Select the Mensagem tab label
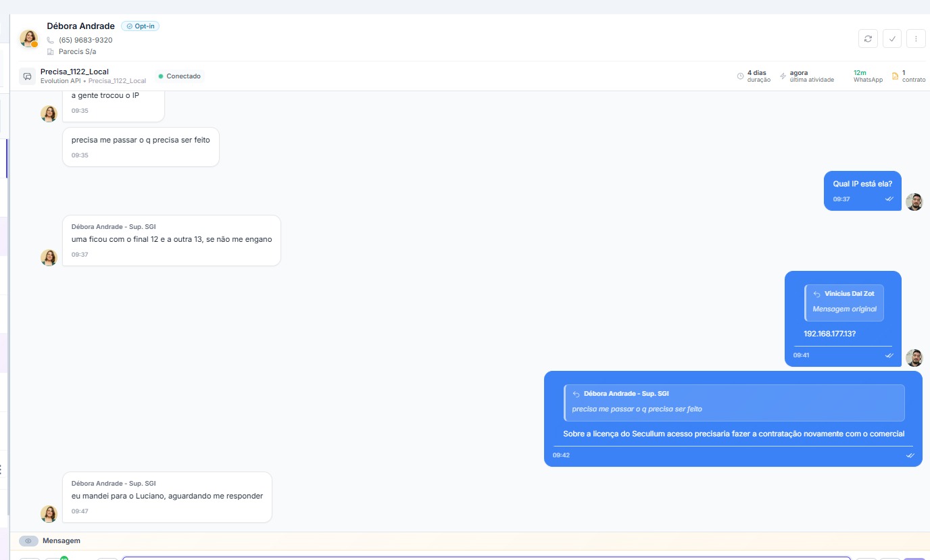930x560 pixels. (x=61, y=540)
